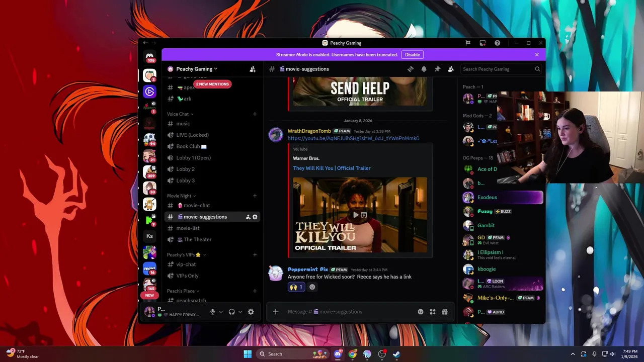
Task: Open Discord Inbox flag icon in title bar
Action: click(x=468, y=43)
